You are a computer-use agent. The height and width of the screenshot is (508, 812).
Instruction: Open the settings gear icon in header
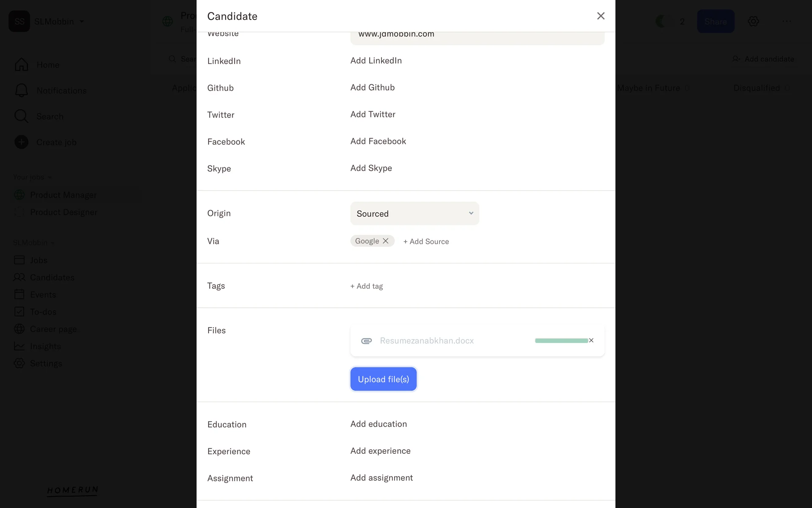(x=753, y=21)
